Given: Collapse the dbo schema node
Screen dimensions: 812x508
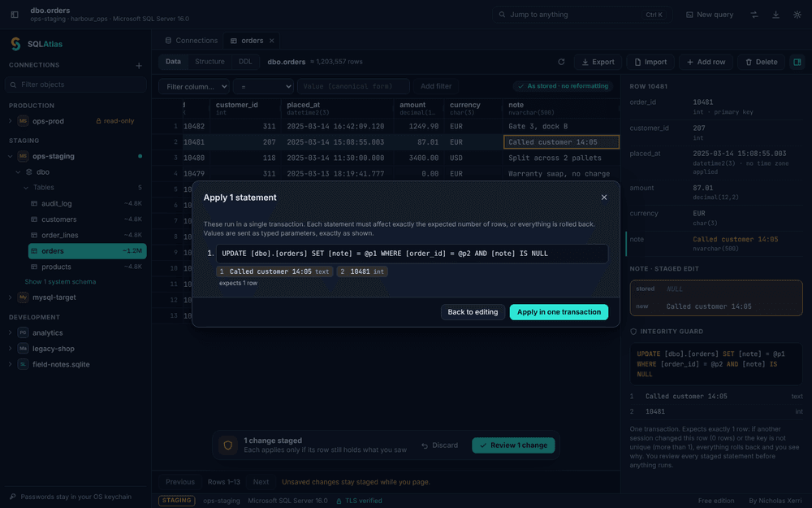Looking at the screenshot, I should (18, 172).
